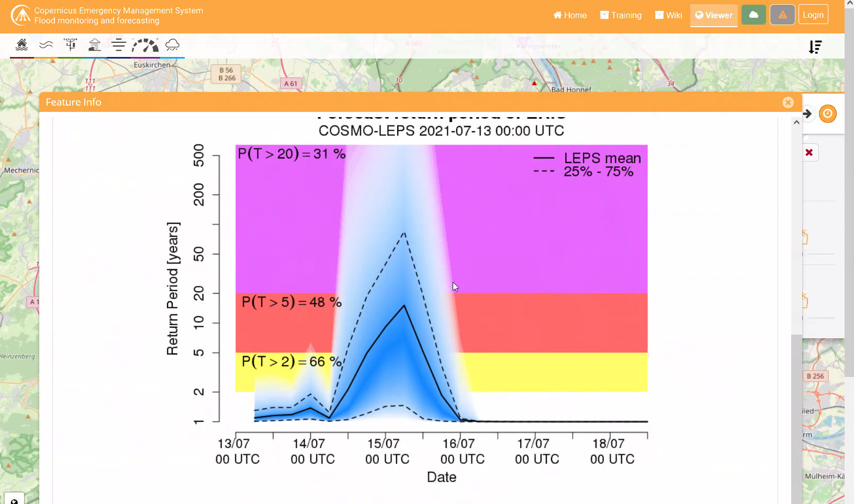Select the water waves hydrological layers icon
The width and height of the screenshot is (854, 504).
[46, 45]
